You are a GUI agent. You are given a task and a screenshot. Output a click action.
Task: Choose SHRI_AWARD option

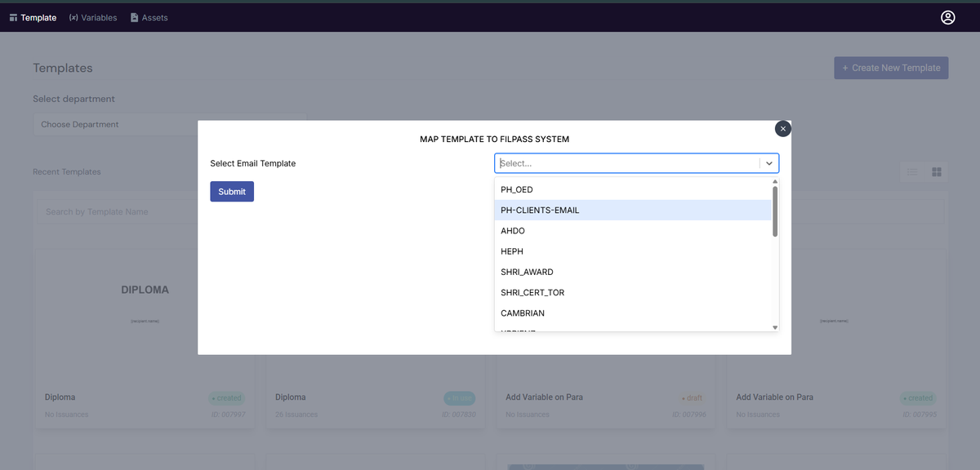pyautogui.click(x=633, y=272)
